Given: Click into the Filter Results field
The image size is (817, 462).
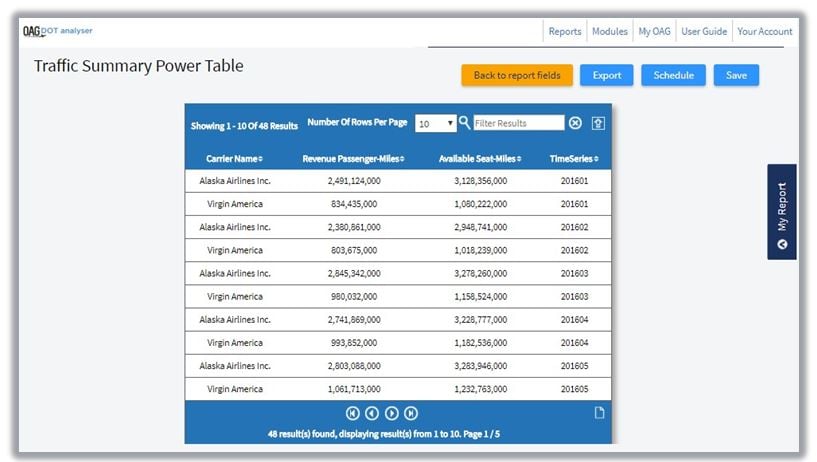Looking at the screenshot, I should tap(518, 123).
